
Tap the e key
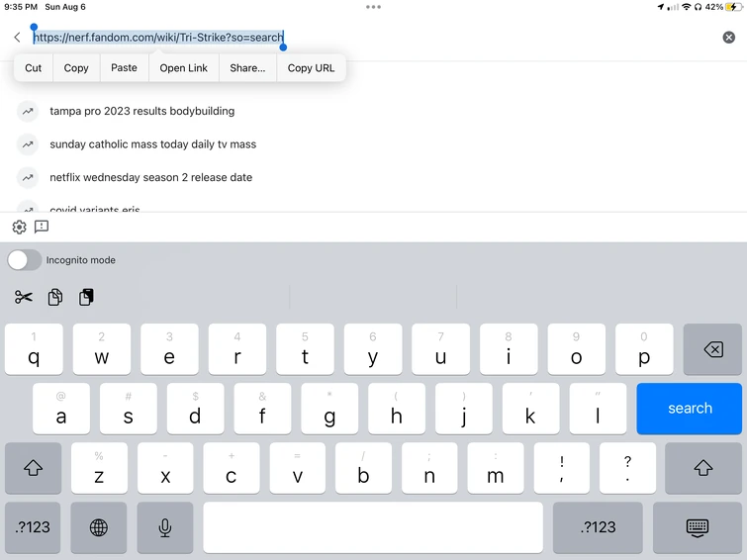tap(169, 349)
